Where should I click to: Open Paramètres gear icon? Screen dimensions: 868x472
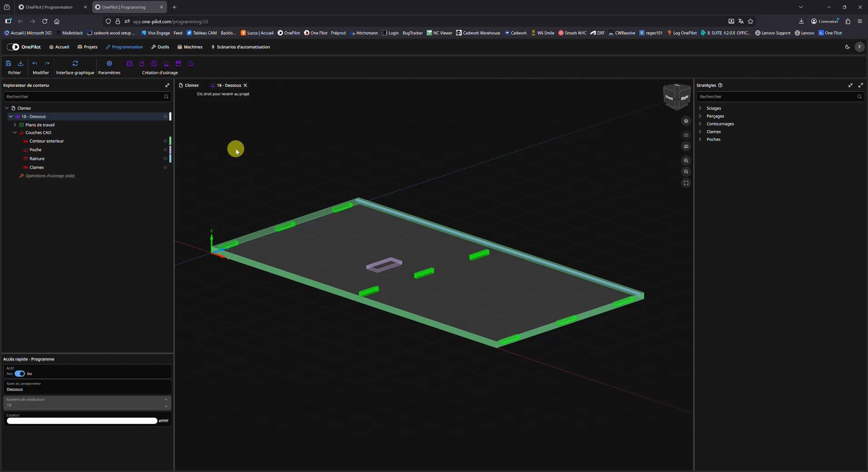[109, 64]
